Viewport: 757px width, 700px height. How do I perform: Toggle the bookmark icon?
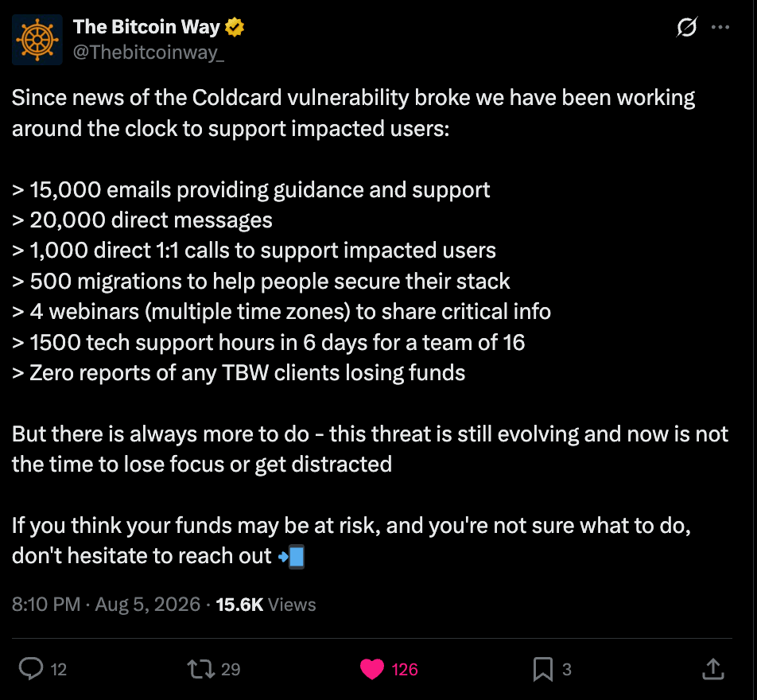(x=542, y=669)
